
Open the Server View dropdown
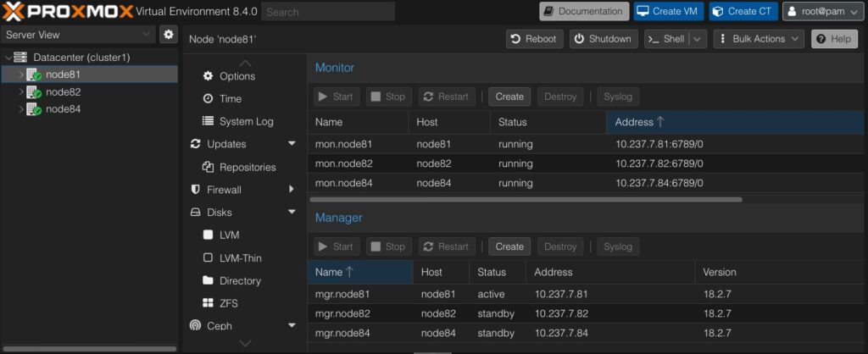79,34
